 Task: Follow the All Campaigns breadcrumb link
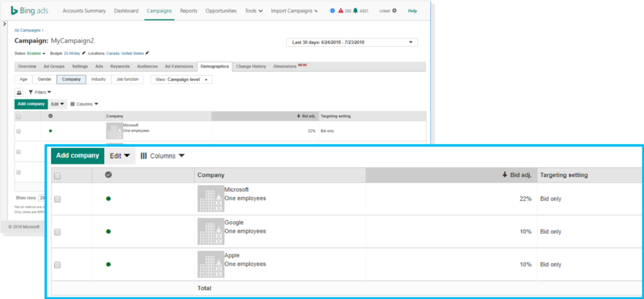(x=28, y=30)
